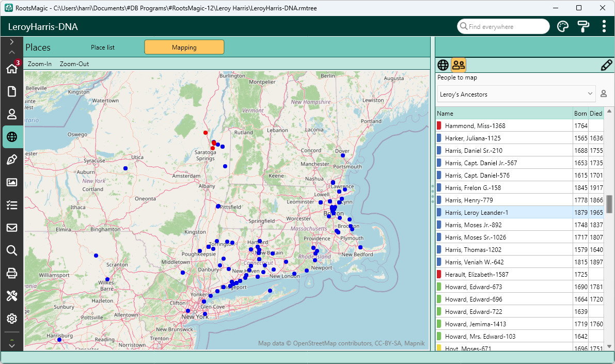This screenshot has height=364, width=615.
Task: Select Harris, Frelon G.-158 row
Action: [x=519, y=188]
